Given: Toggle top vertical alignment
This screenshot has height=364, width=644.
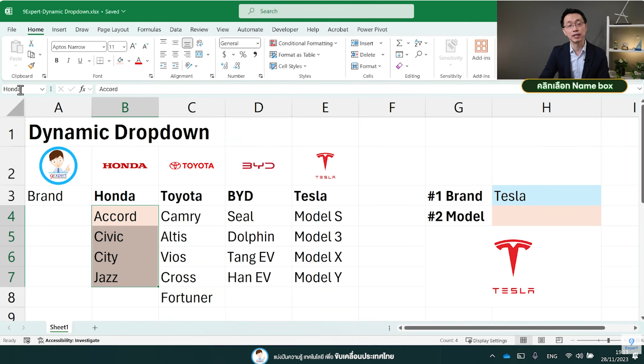Looking at the screenshot, I should 163,43.
